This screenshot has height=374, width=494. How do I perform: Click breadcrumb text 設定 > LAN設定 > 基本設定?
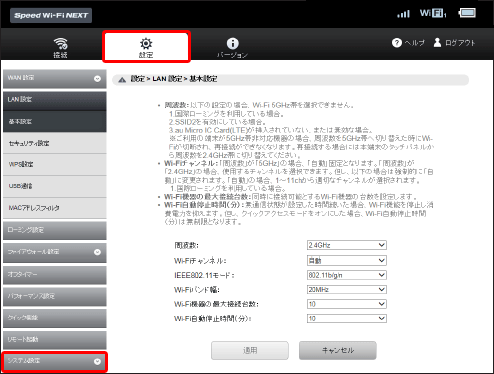pos(174,79)
